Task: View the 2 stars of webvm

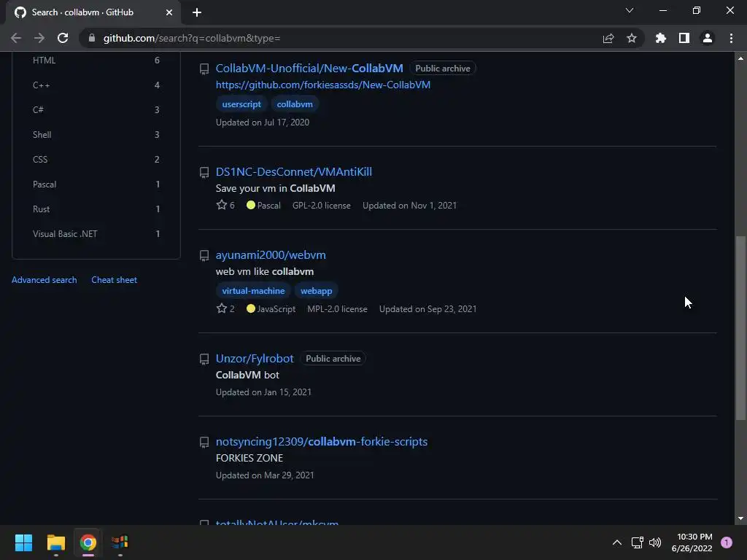Action: tap(226, 308)
